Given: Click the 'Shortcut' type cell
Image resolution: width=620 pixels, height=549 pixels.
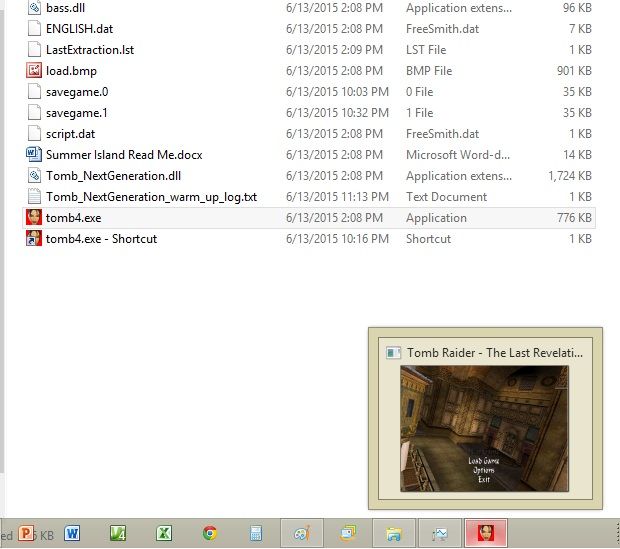Looking at the screenshot, I should pyautogui.click(x=428, y=239).
